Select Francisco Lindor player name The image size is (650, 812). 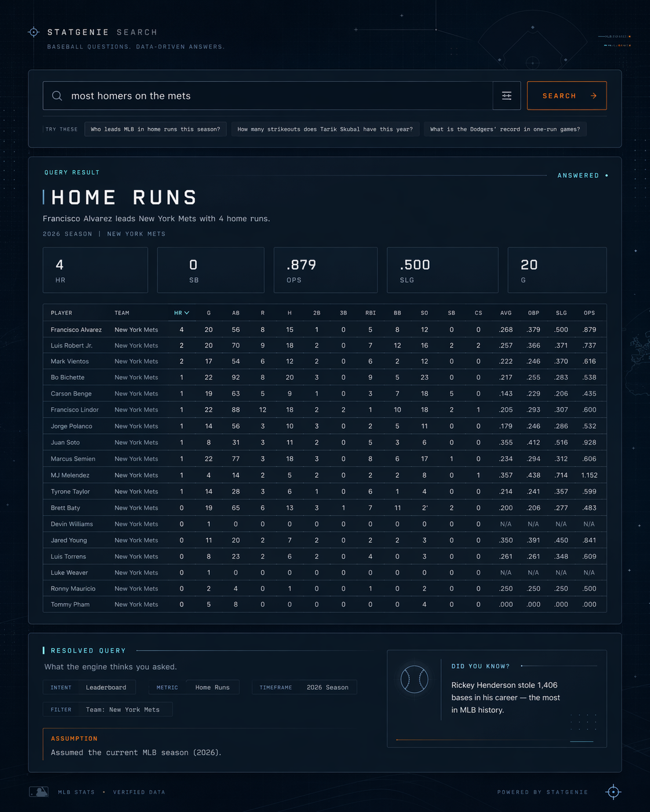click(x=75, y=410)
